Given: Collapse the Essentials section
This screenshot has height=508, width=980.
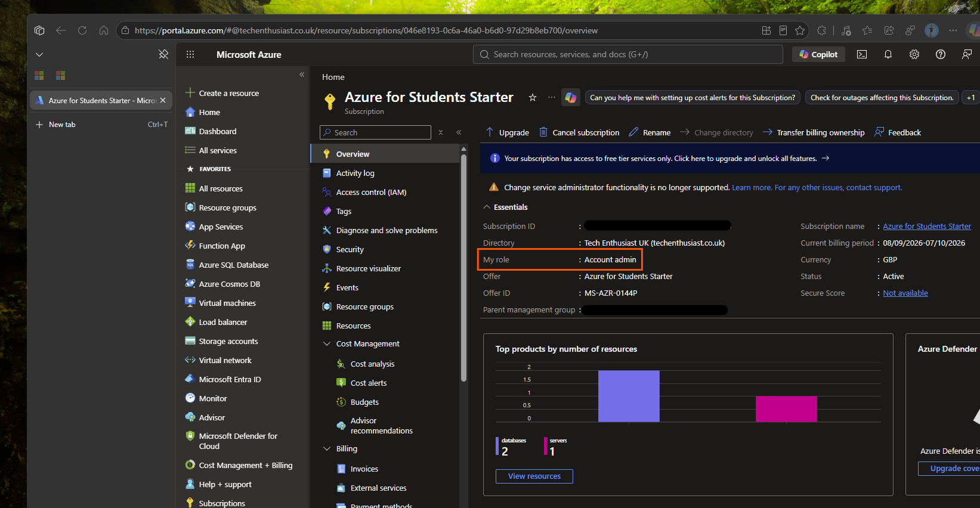Looking at the screenshot, I should [x=487, y=207].
